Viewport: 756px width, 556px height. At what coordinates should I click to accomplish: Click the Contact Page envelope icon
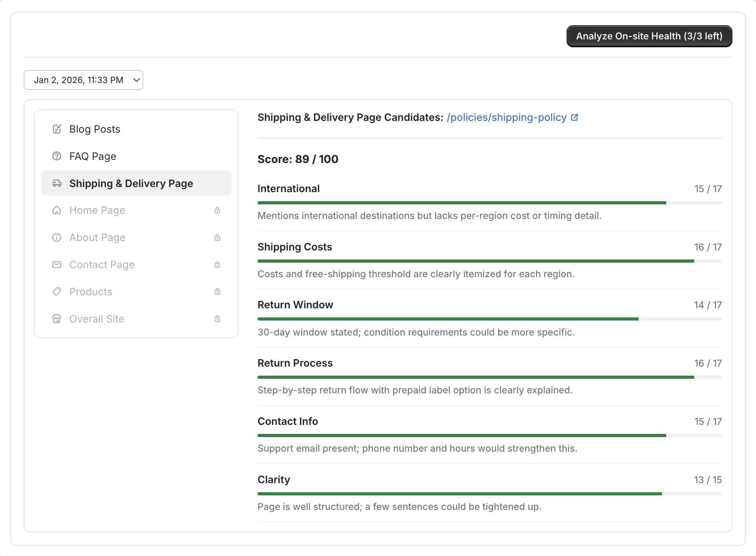pyautogui.click(x=57, y=265)
